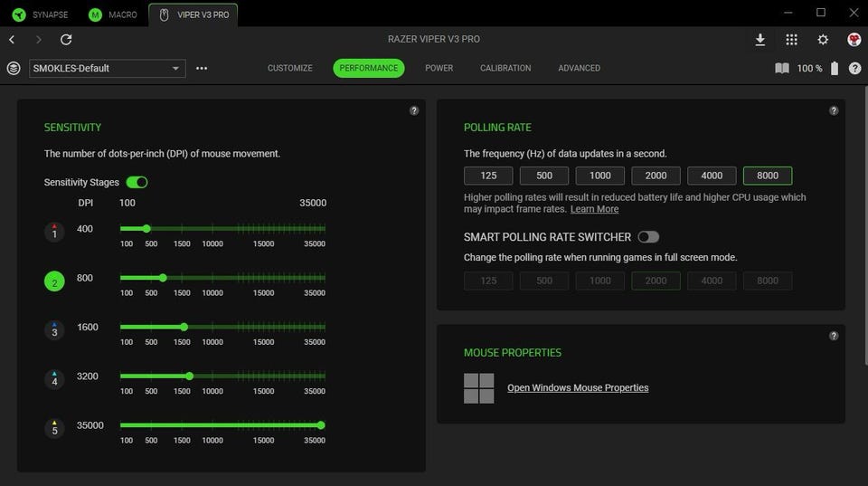Click the refresh icon in navigation bar
Viewport: 868px width, 486px height.
pyautogui.click(x=66, y=40)
